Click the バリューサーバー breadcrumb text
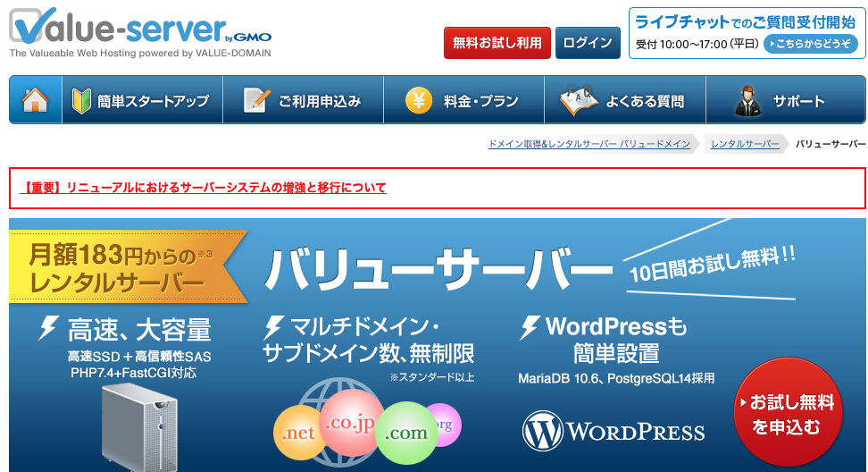Image resolution: width=868 pixels, height=472 pixels. click(x=830, y=144)
